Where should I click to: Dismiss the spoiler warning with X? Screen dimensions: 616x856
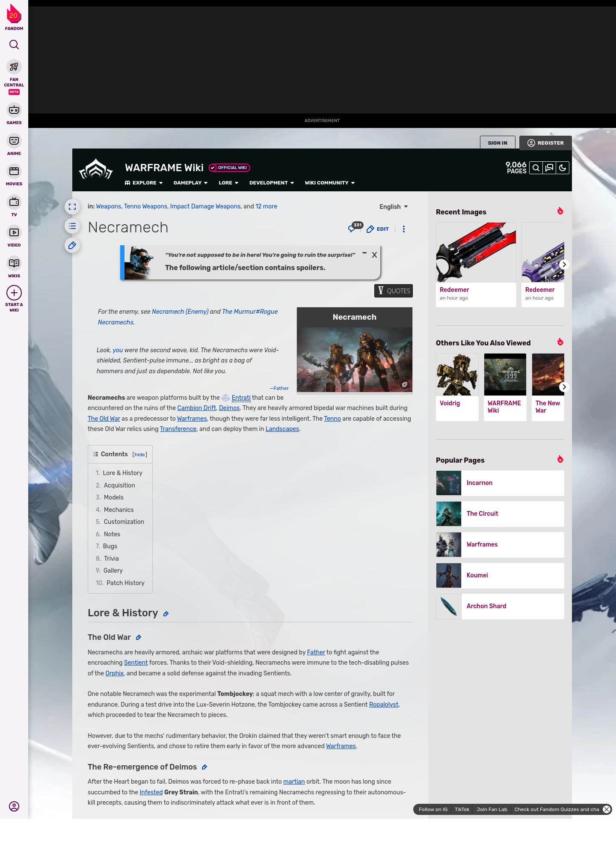coord(374,255)
